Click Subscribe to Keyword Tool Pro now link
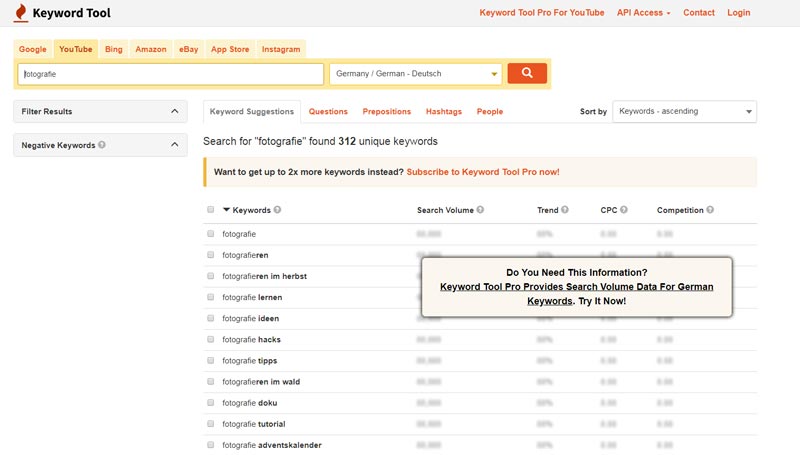 tap(483, 172)
